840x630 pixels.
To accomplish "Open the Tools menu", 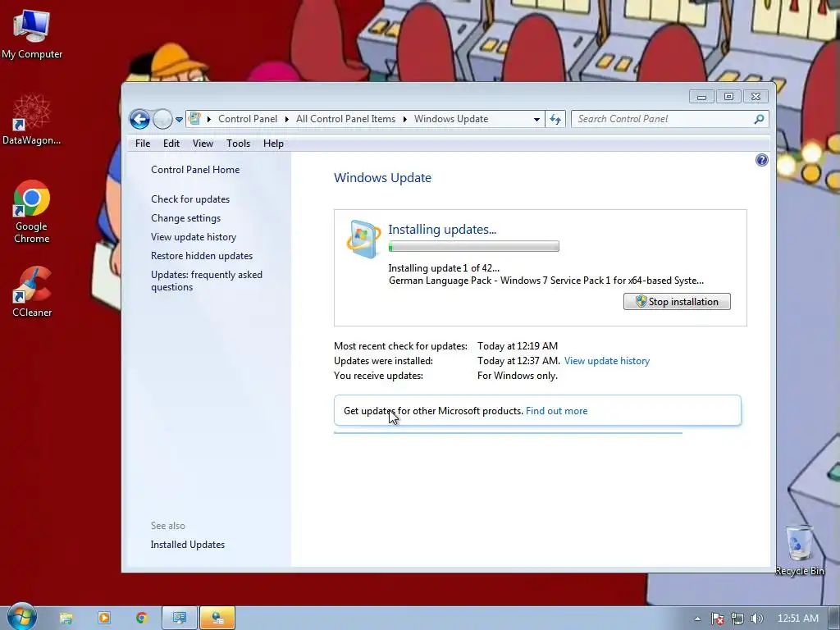I will coord(239,144).
